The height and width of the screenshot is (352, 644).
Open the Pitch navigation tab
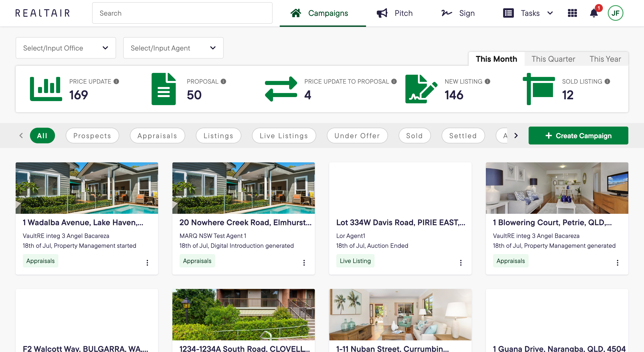[395, 13]
